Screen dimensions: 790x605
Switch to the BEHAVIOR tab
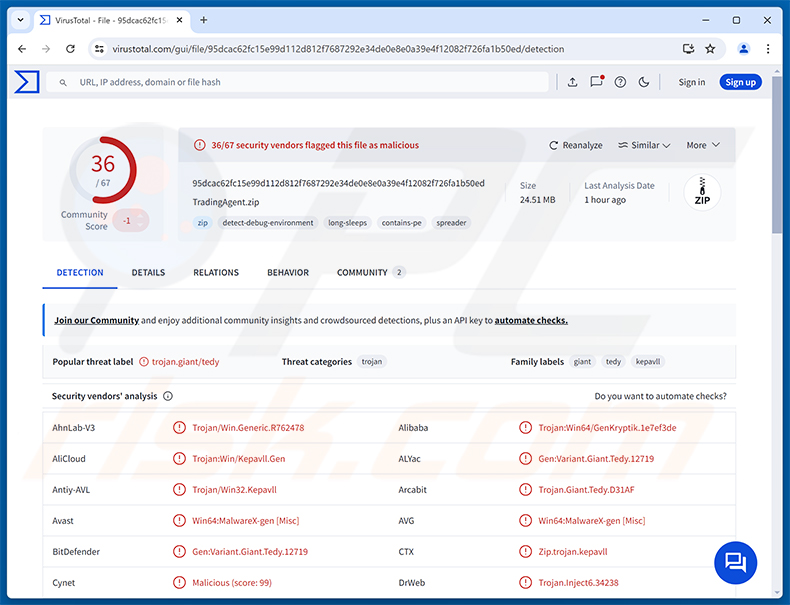coord(288,273)
